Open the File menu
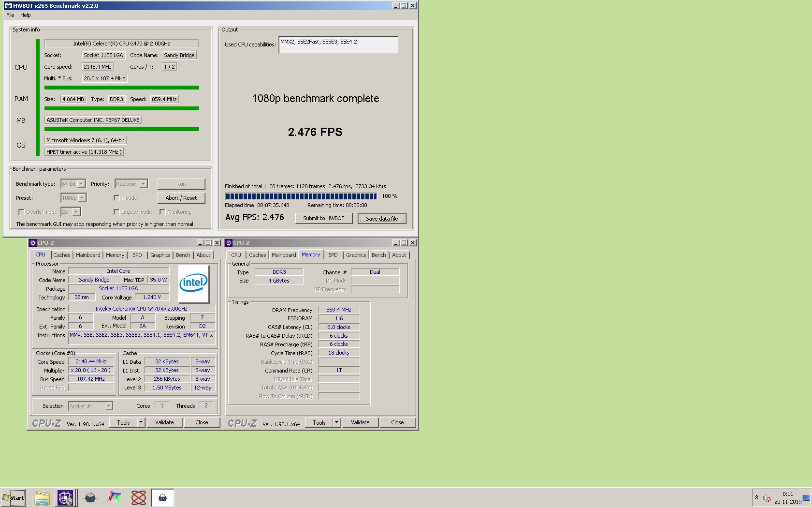The image size is (812, 508). [10, 15]
